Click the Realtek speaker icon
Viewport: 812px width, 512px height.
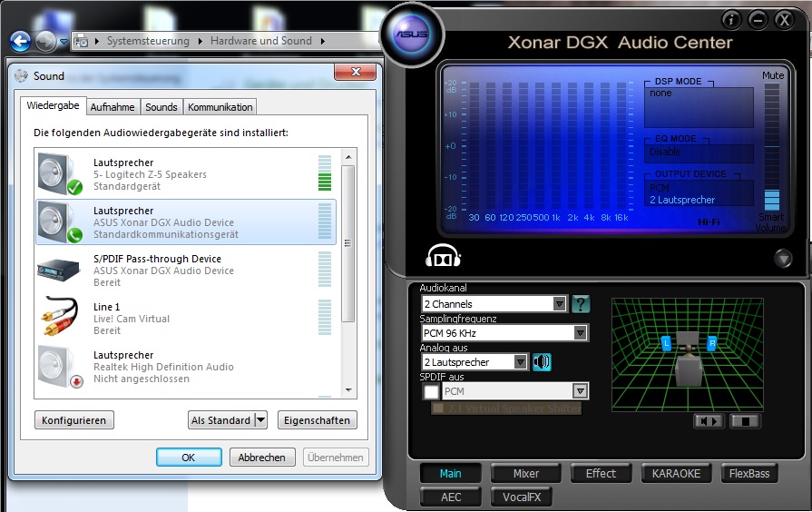pos(60,367)
